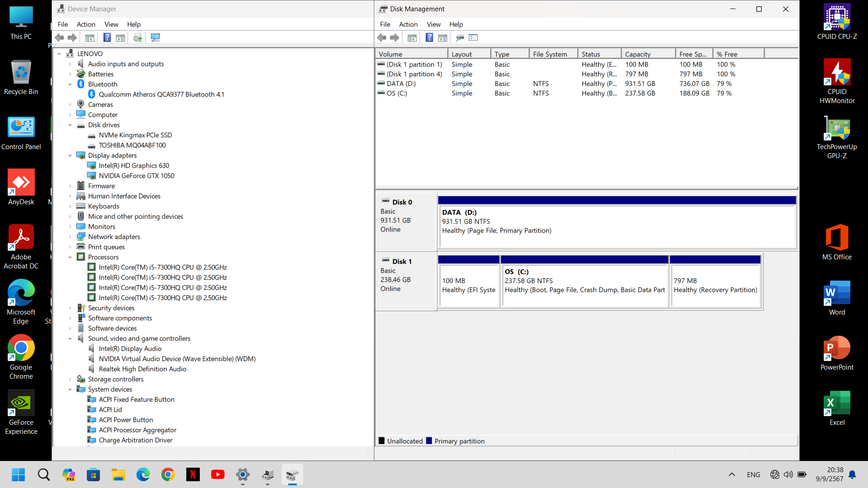Click Update driver icon in Device Manager toolbar

pos(138,38)
